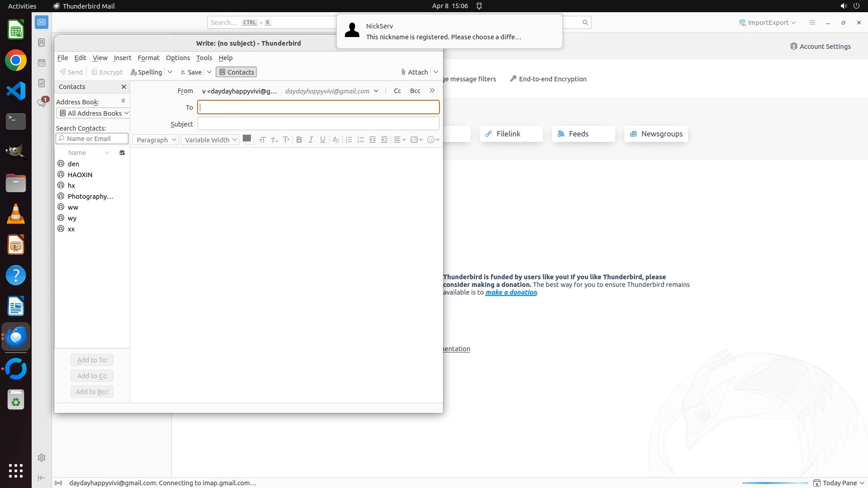Click the bulleted list icon

(349, 140)
